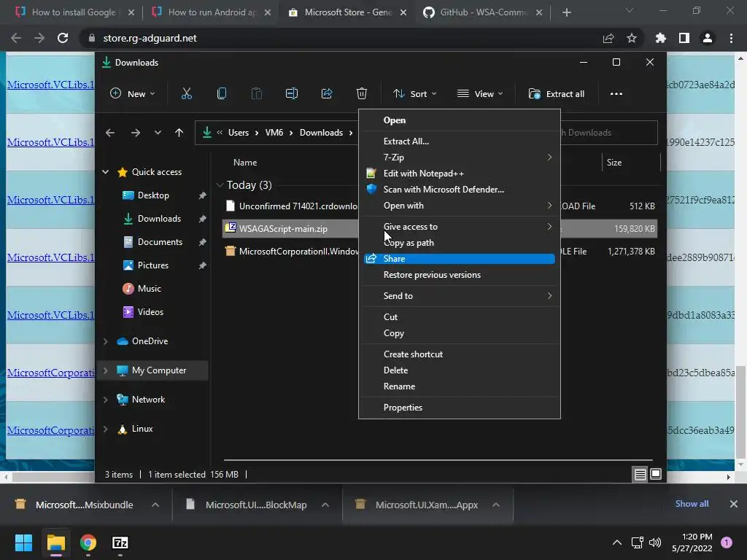Select Desktop in Quick access
The width and height of the screenshot is (747, 560).
pyautogui.click(x=153, y=195)
